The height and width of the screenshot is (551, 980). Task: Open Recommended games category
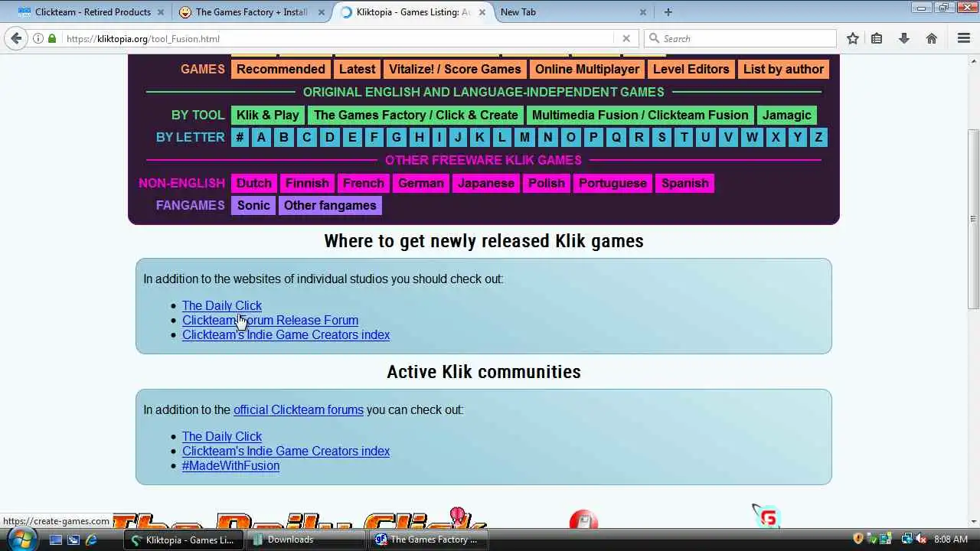(281, 69)
